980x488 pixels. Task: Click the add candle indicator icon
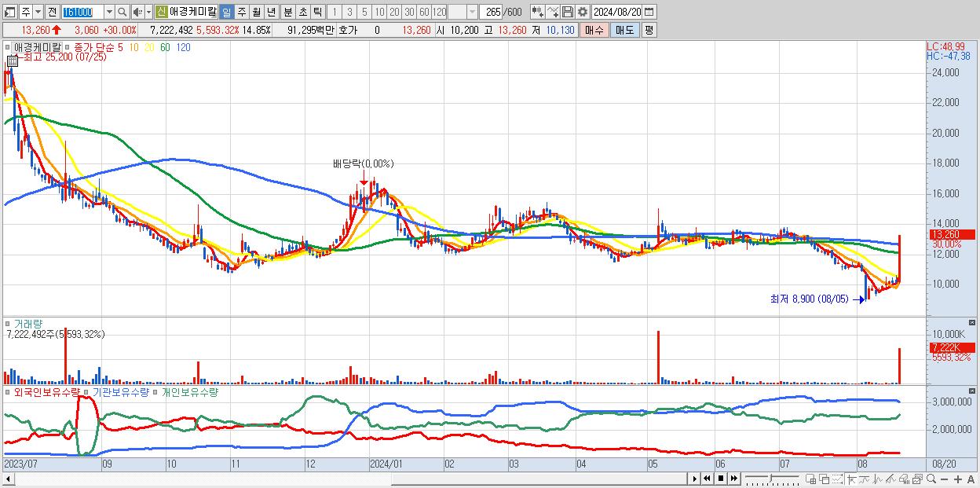click(x=537, y=12)
